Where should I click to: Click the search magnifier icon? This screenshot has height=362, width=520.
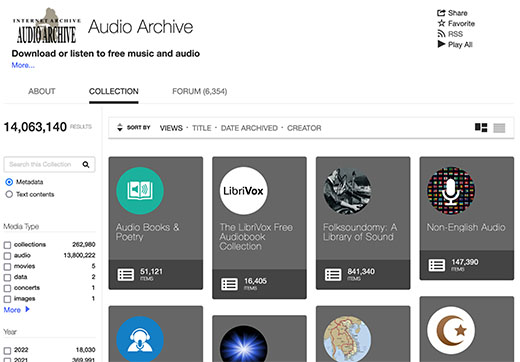pyautogui.click(x=86, y=164)
